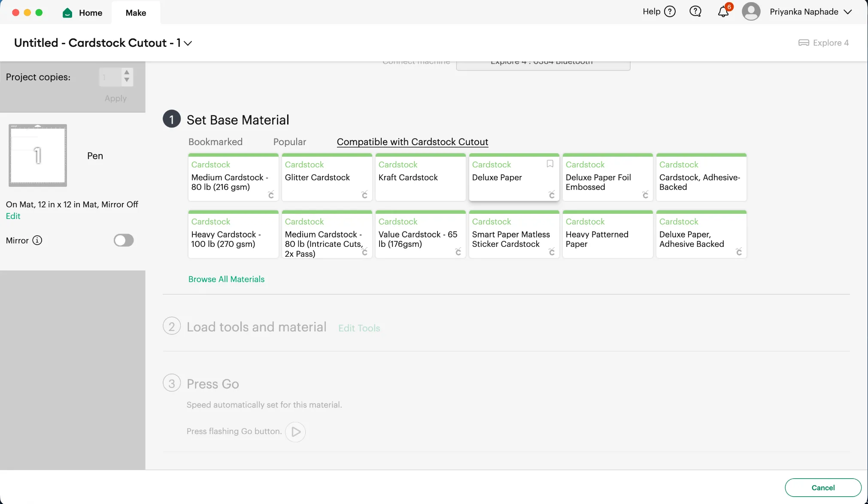The image size is (868, 504).
Task: Select Kraft Cardstock material
Action: click(x=420, y=177)
